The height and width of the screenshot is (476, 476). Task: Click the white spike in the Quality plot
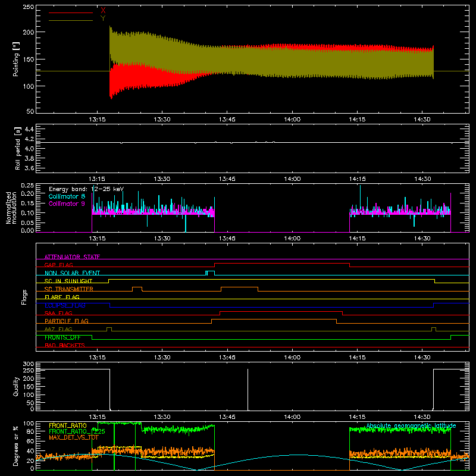tap(248, 390)
